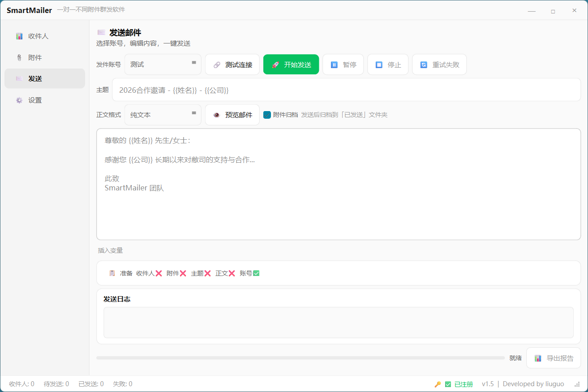Click the red X next to 主题 status
Screen dimensions: 588x392
pos(207,273)
